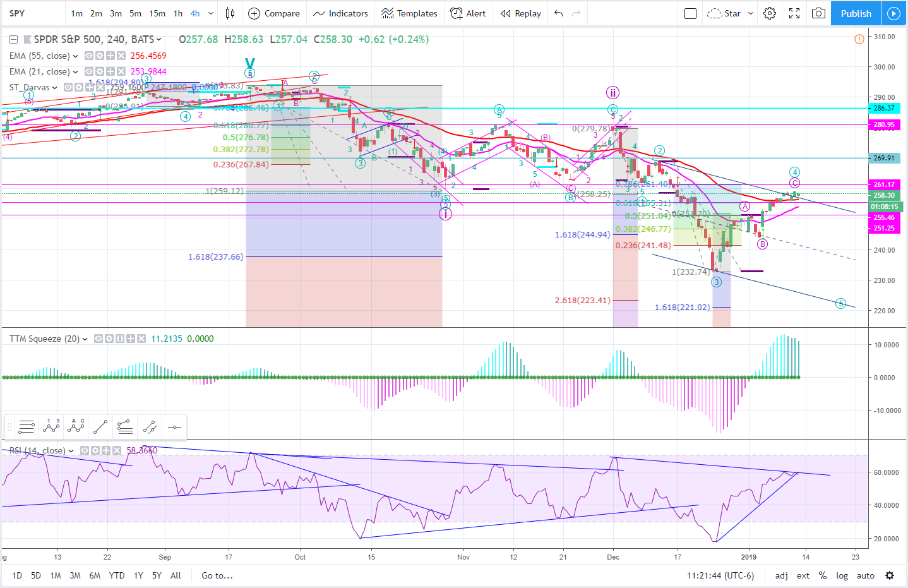Create a new Alert
Screen dimensions: 908x588
pyautogui.click(x=468, y=13)
